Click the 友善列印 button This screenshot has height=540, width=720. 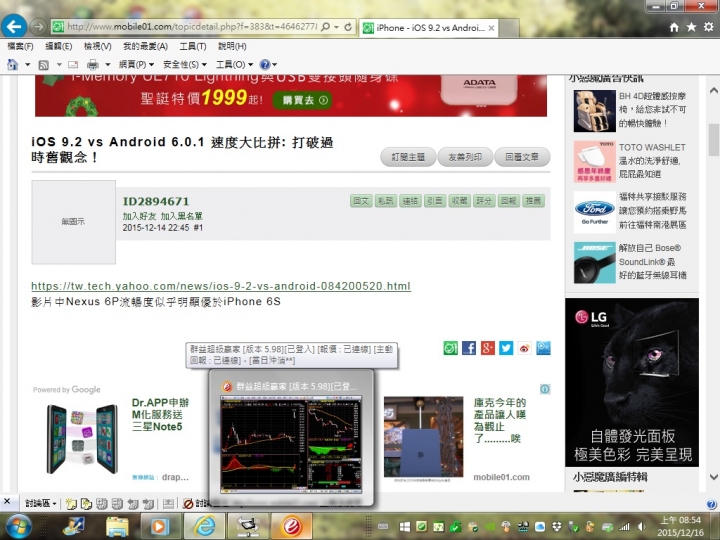465,157
